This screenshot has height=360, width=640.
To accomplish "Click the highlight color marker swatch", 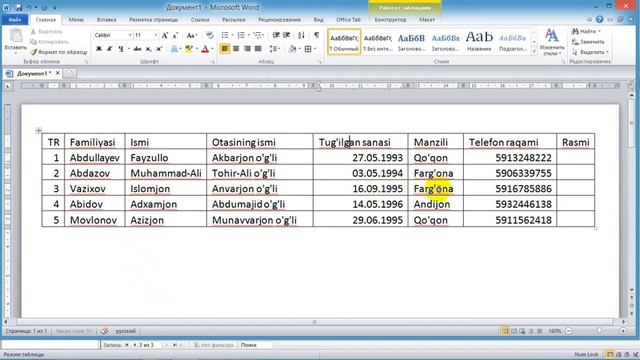I will (x=189, y=49).
